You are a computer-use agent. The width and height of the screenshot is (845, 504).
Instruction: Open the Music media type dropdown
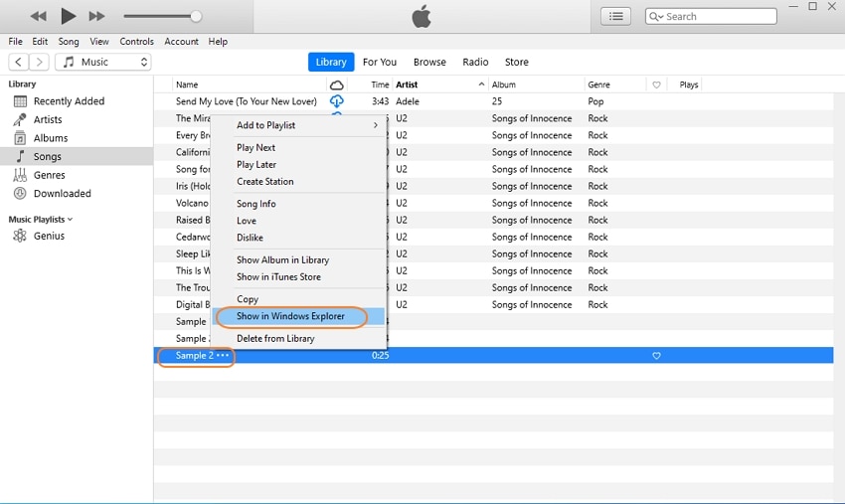103,62
